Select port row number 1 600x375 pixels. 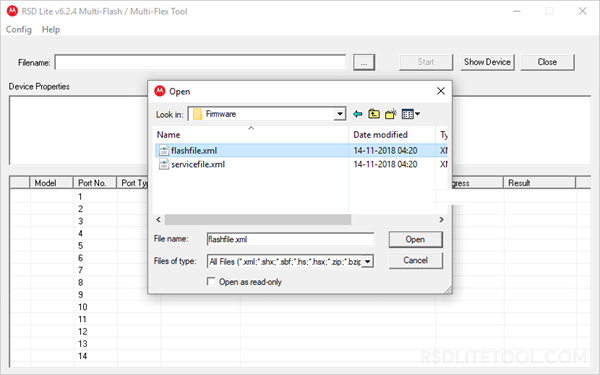tap(80, 197)
